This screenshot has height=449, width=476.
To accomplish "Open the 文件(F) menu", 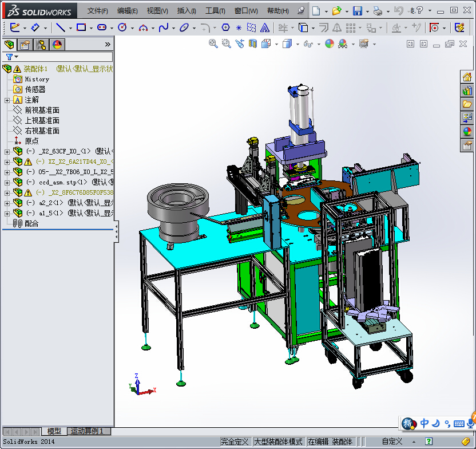I will [x=97, y=11].
